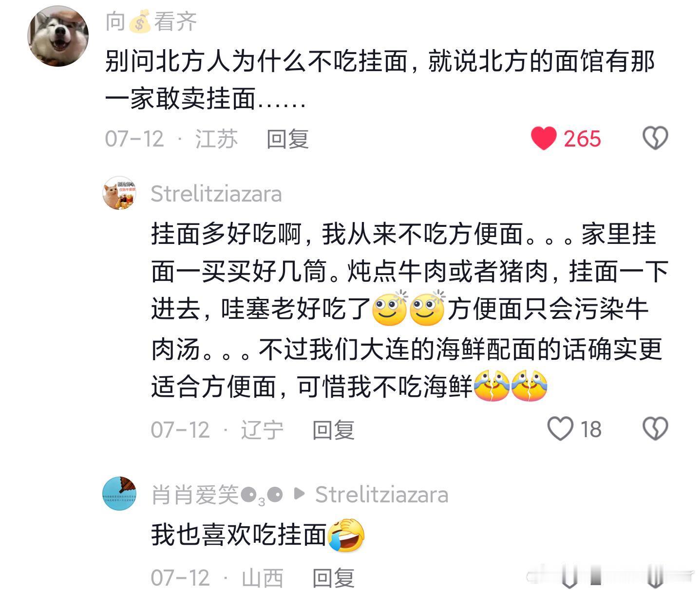This screenshot has width=700, height=590.
Task: Like Strelitziazara's comment with 18 likes
Action: [560, 429]
